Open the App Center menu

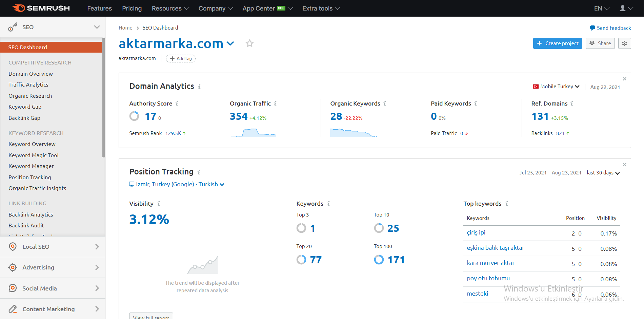pyautogui.click(x=267, y=8)
